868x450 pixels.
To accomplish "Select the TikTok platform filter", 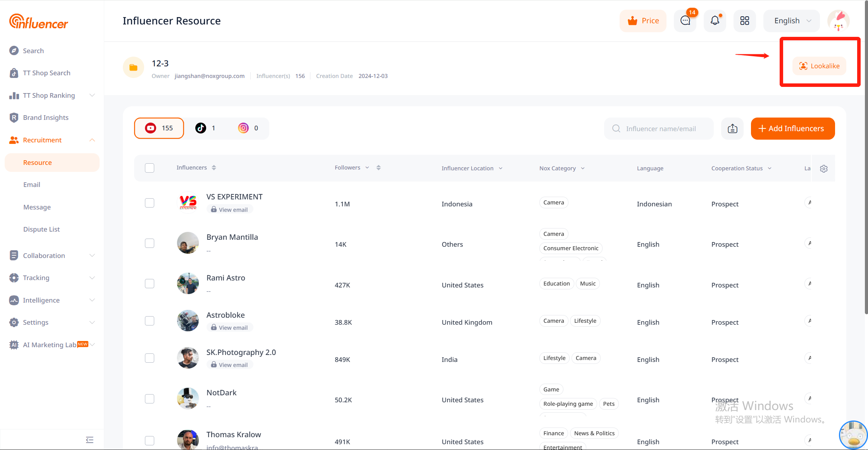I will [206, 128].
